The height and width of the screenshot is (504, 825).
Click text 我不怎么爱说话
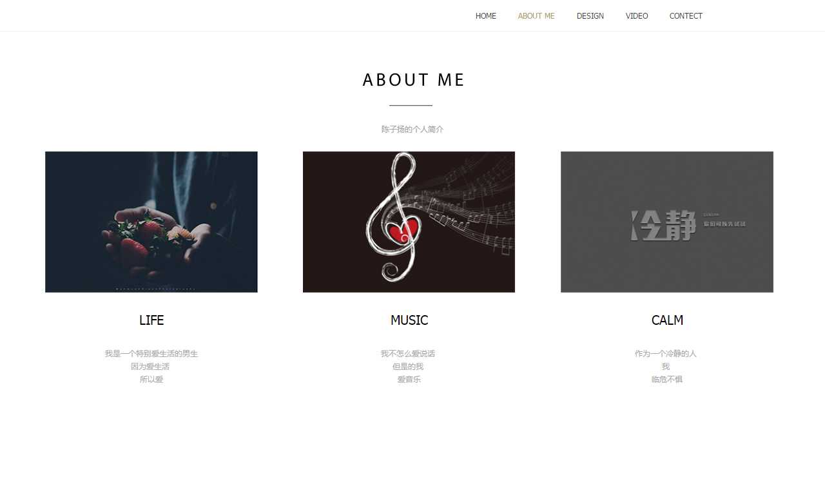(408, 354)
